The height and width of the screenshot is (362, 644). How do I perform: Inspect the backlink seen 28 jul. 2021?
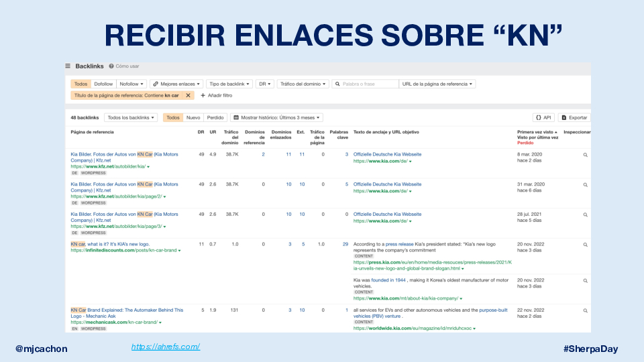[x=585, y=215]
